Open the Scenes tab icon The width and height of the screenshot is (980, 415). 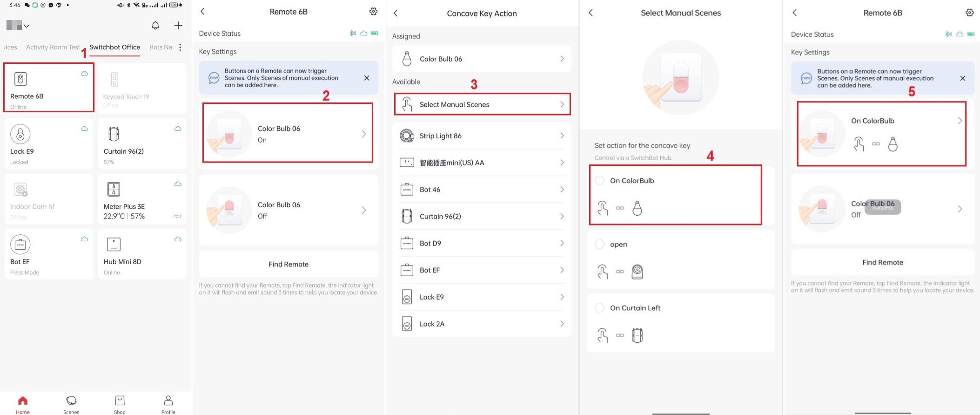click(71, 401)
